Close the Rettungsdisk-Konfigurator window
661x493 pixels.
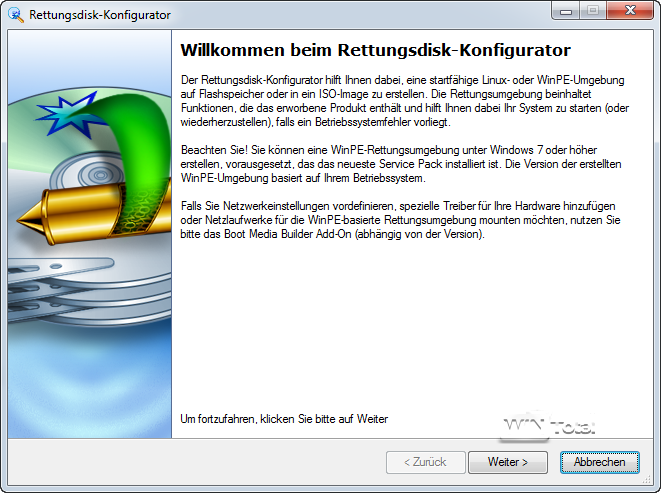pyautogui.click(x=630, y=10)
